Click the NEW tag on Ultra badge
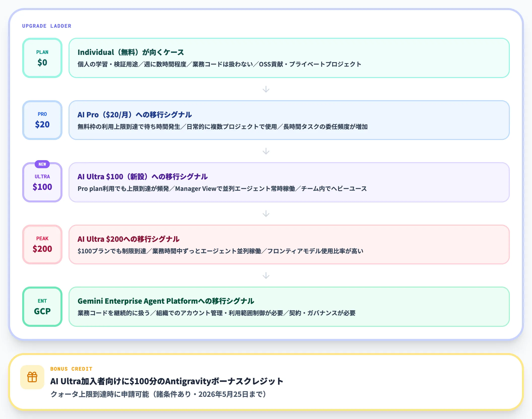Image resolution: width=532 pixels, height=419 pixels. pos(42,164)
